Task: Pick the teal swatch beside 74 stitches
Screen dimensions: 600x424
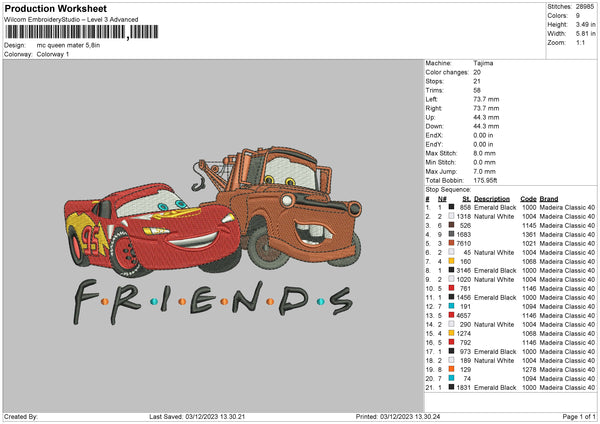Action: (452, 378)
